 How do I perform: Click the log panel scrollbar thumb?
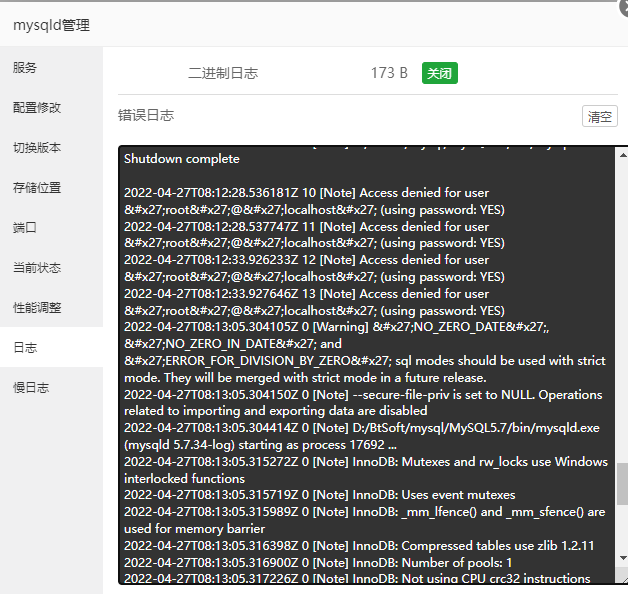tap(623, 484)
